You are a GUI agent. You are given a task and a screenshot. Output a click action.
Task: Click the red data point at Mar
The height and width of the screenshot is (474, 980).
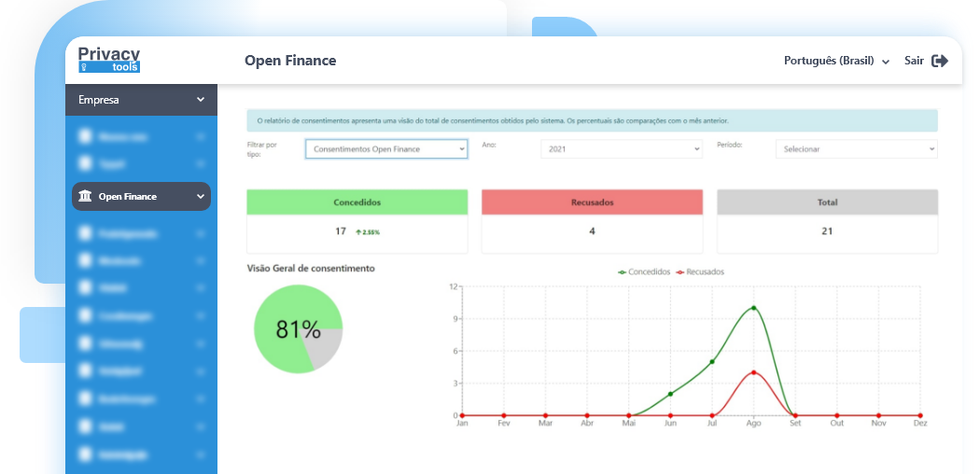(546, 415)
